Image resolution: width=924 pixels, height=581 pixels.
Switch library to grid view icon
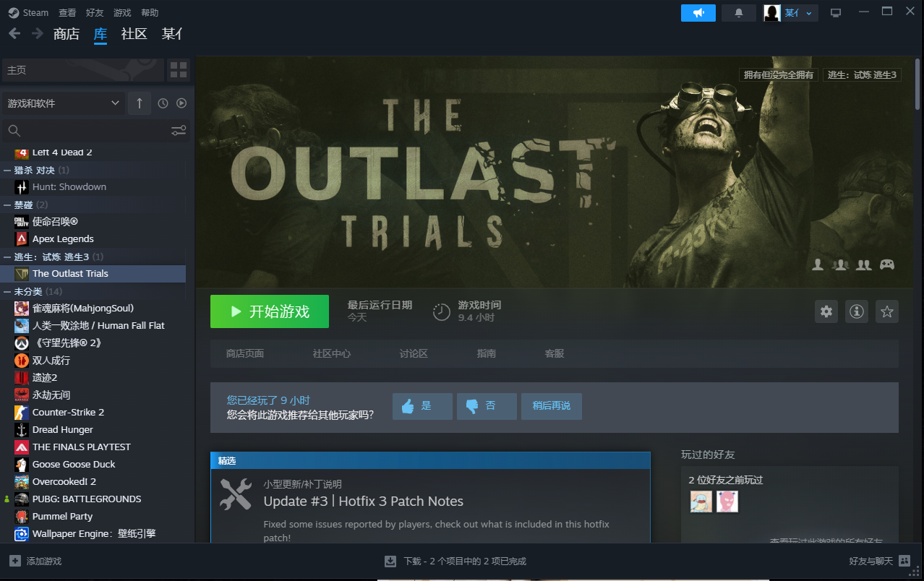179,70
